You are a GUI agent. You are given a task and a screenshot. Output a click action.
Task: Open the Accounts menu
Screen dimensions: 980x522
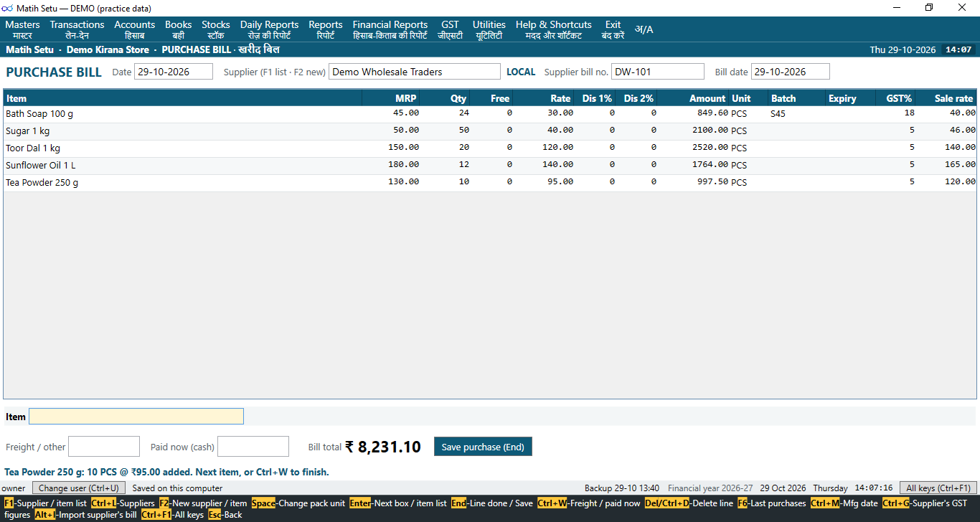tap(134, 29)
